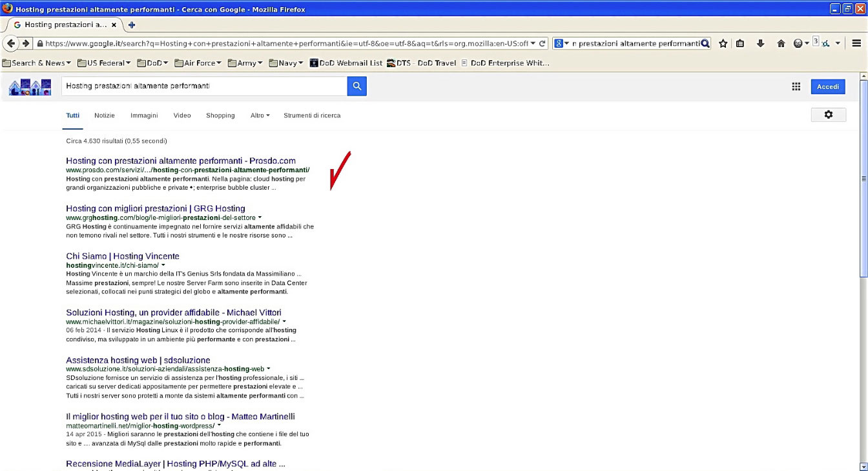Open the DoD Webmail List bookmark
Screen dimensions: 868x471
click(346, 63)
